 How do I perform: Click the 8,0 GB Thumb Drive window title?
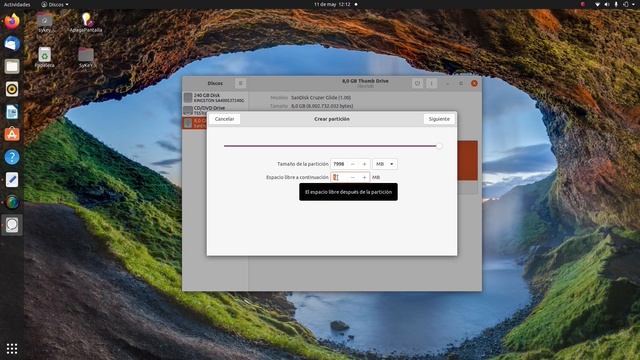pyautogui.click(x=365, y=81)
